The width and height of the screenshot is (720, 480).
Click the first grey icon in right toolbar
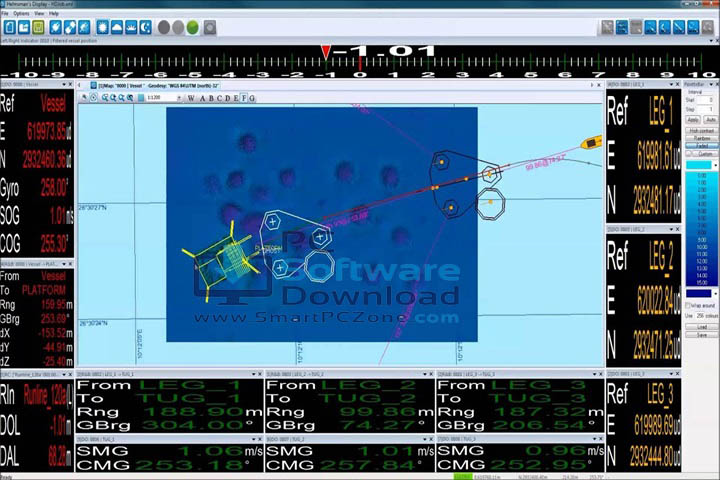click(608, 28)
